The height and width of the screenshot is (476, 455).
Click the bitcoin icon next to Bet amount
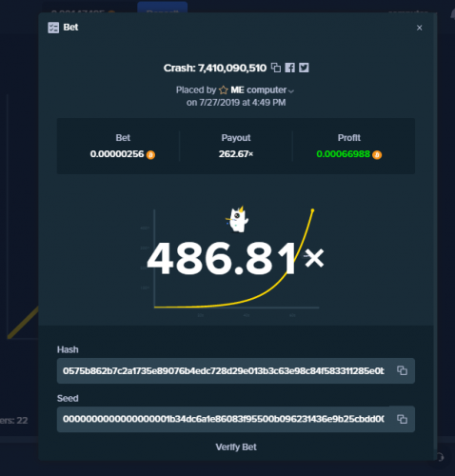[x=150, y=154]
